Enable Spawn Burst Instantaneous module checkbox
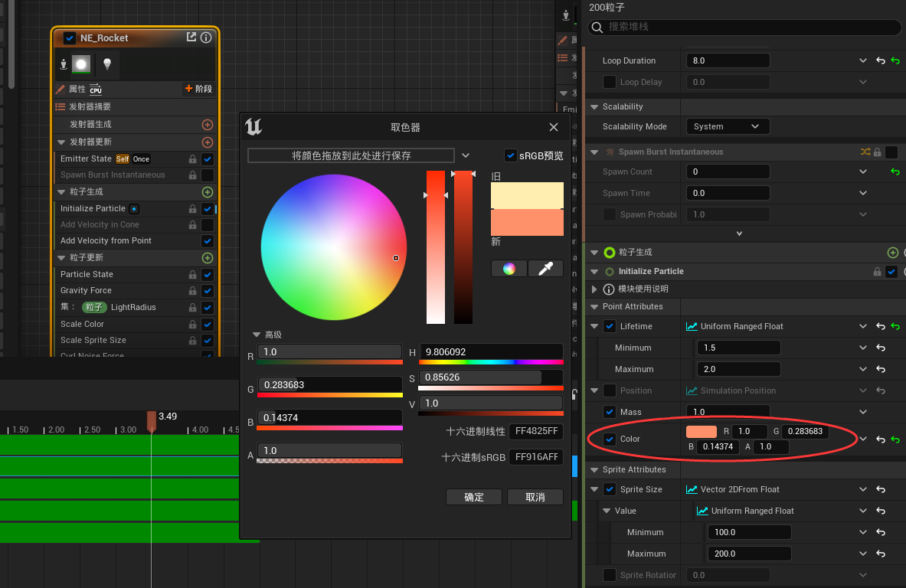Image resolution: width=906 pixels, height=588 pixels. (208, 175)
